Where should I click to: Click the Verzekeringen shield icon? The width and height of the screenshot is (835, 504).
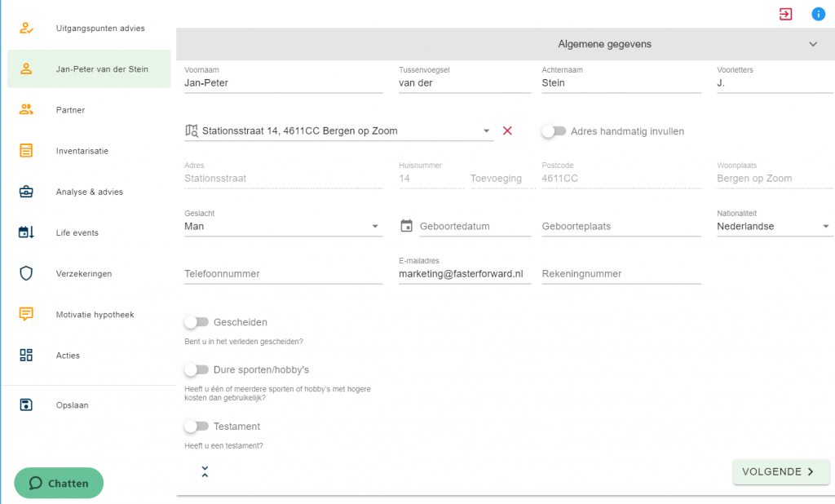click(26, 273)
